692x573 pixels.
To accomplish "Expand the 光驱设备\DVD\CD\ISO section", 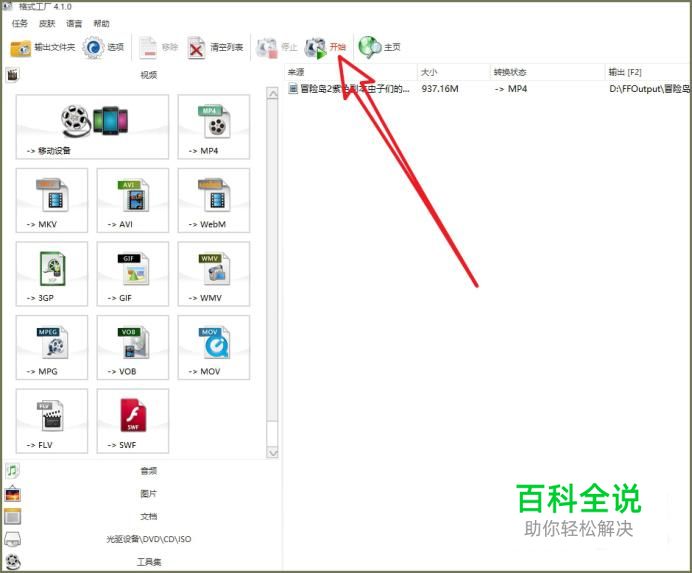I will point(142,539).
